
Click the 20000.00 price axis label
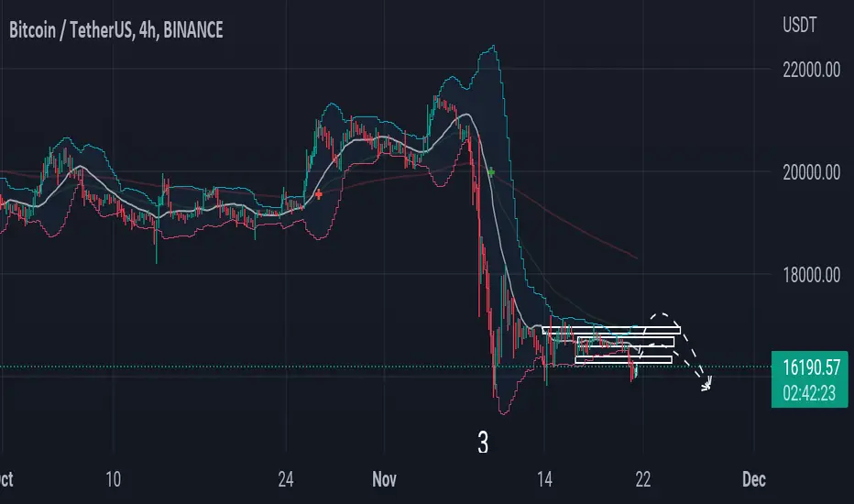[x=812, y=172]
